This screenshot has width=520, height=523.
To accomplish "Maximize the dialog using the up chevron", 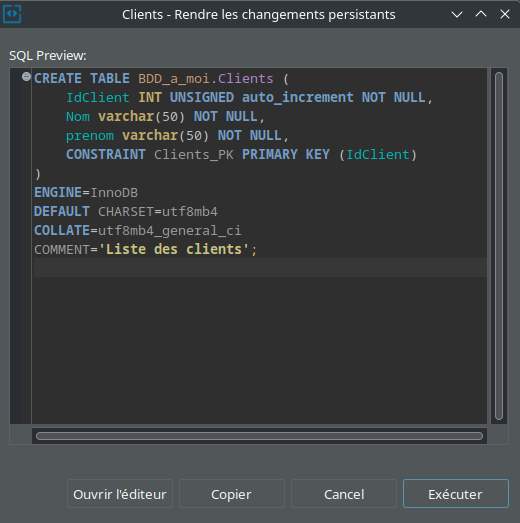I will [x=481, y=14].
